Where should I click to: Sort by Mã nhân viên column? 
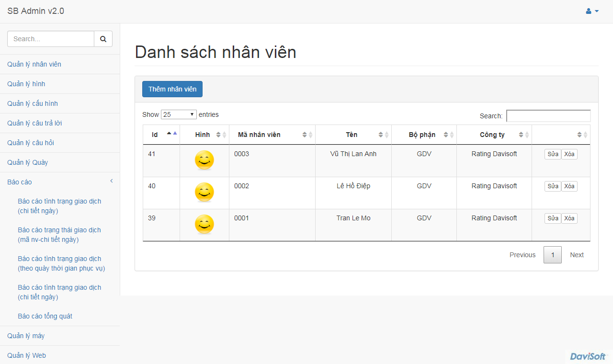pyautogui.click(x=307, y=135)
